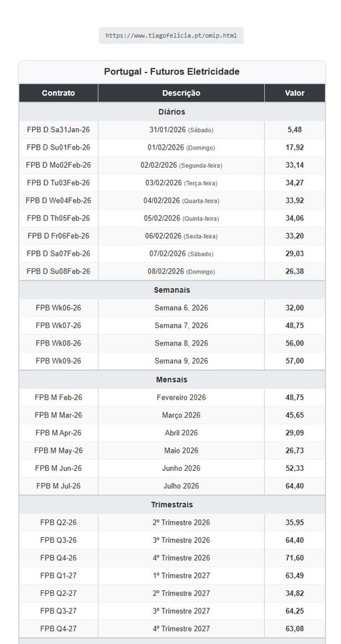Viewport: 341px width, 644px height.
Task: Click the Diários section header row
Action: tap(172, 112)
